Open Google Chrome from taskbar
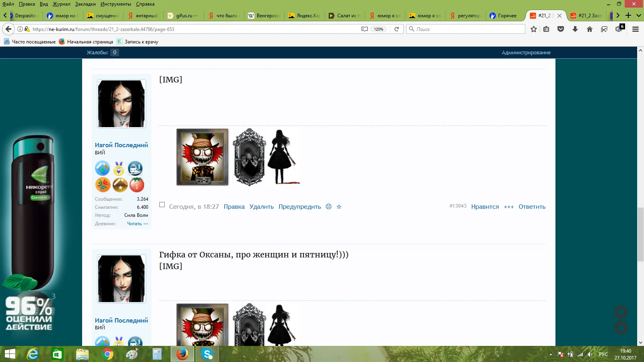This screenshot has height=362, width=644. (107, 354)
